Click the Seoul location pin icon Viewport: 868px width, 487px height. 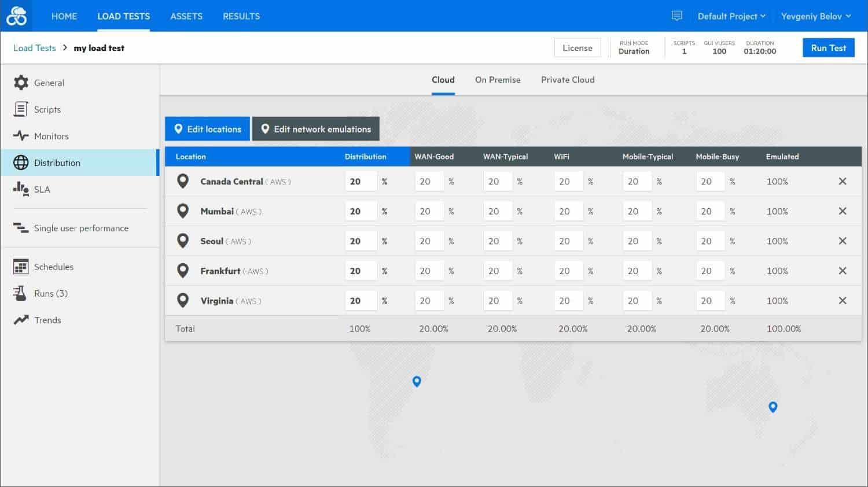183,241
